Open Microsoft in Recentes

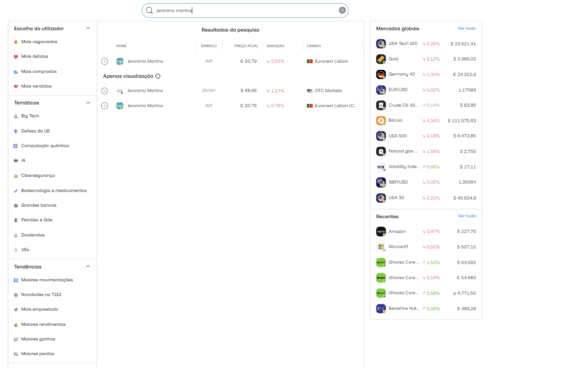pyautogui.click(x=426, y=247)
